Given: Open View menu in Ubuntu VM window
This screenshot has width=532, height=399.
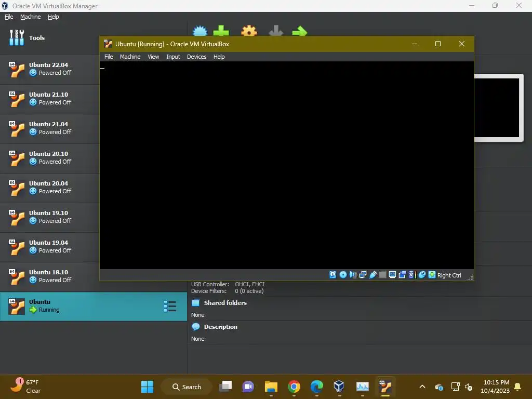Looking at the screenshot, I should (x=153, y=57).
